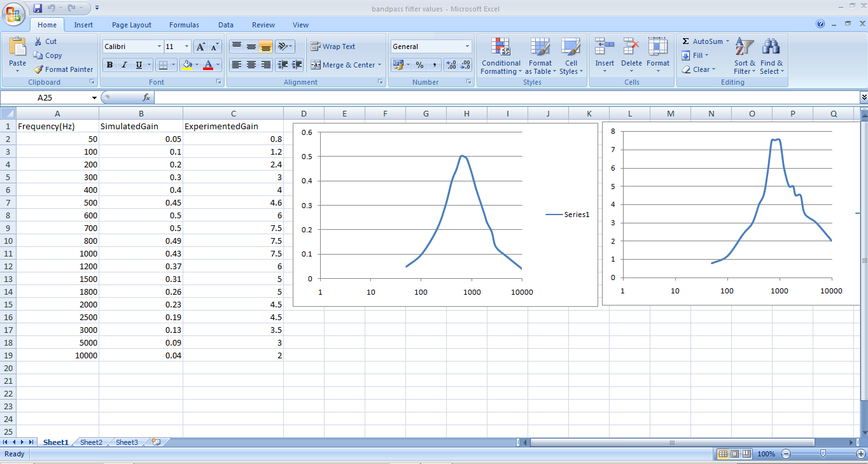Screen dimensions: 868x464
Task: Apply the Comma Style number format
Action: (x=435, y=65)
